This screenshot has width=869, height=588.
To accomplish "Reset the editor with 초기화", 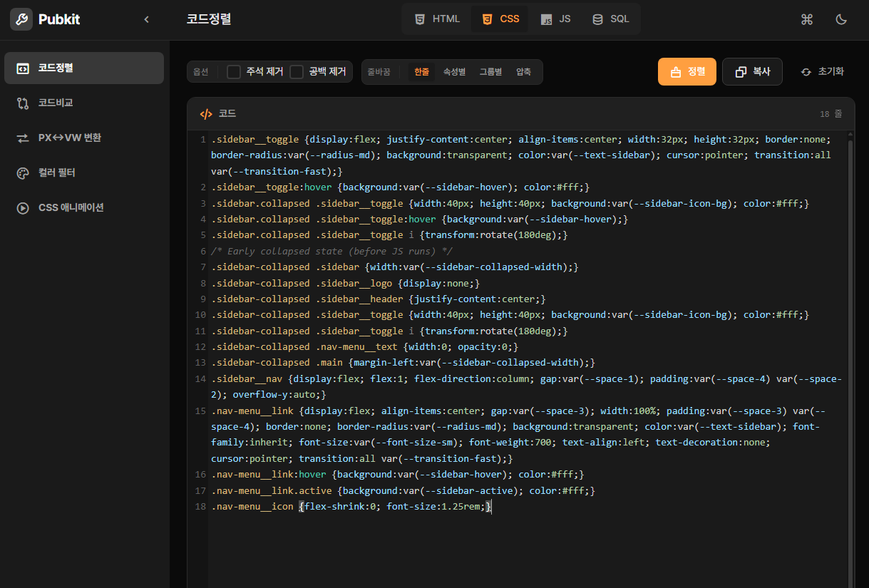I will pyautogui.click(x=822, y=71).
